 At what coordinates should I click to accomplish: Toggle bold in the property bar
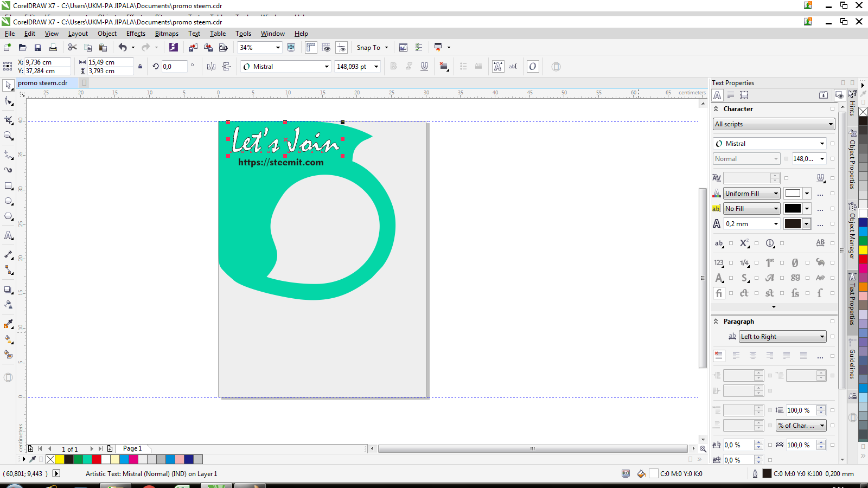(393, 67)
